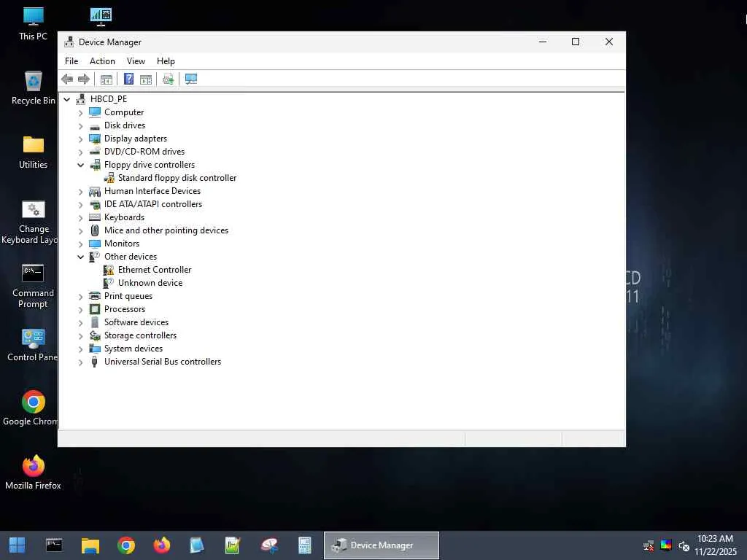The height and width of the screenshot is (560, 747).
Task: Select the "Display adapters" row text
Action: (136, 139)
